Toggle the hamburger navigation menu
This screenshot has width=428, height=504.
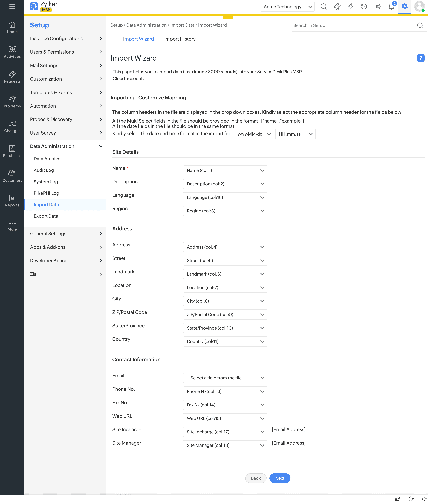(12, 7)
